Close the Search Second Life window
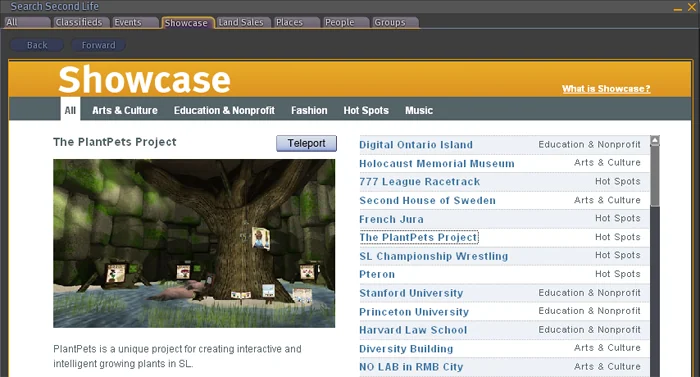700x377 pixels. point(692,7)
